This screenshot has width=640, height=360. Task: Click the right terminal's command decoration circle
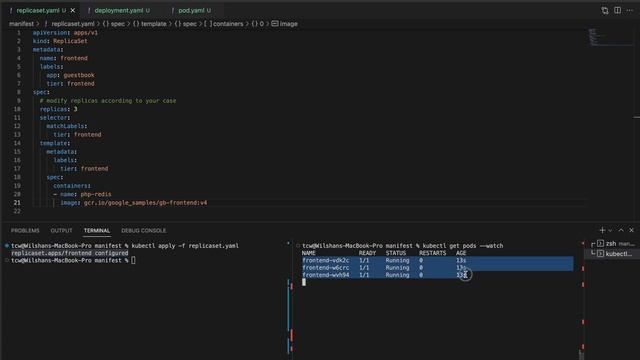[298, 246]
